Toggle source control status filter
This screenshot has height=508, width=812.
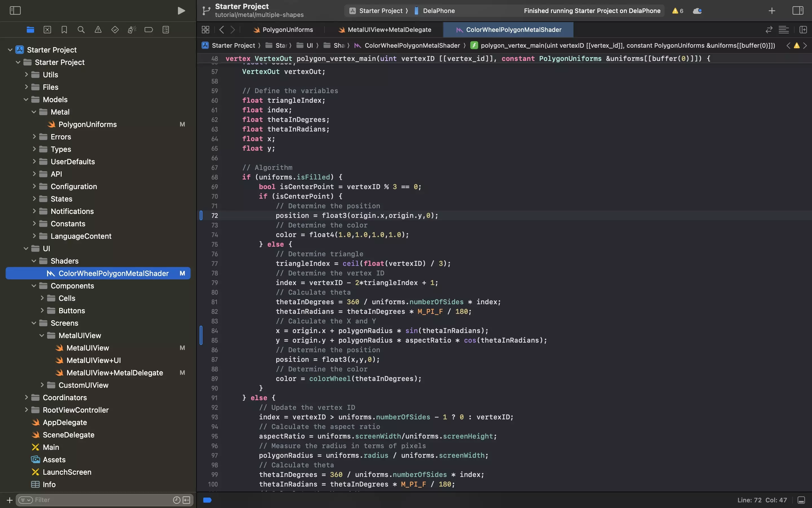tap(186, 500)
